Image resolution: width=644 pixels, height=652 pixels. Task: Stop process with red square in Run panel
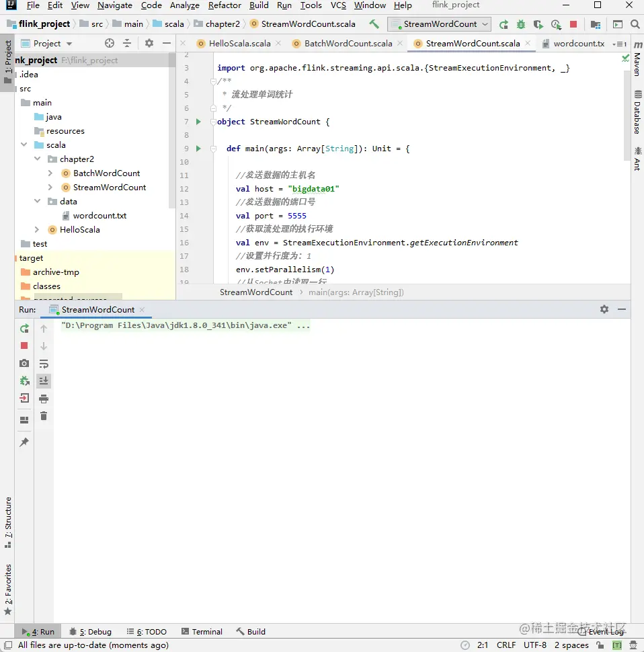click(x=24, y=346)
